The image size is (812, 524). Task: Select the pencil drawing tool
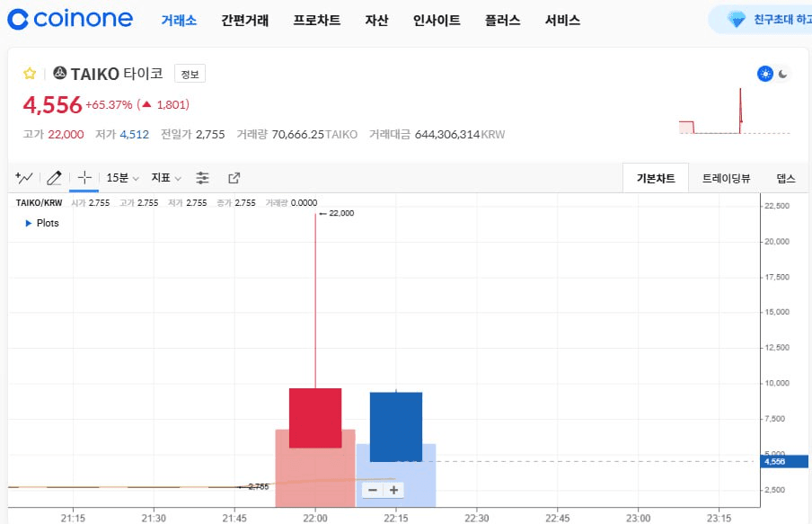[x=54, y=178]
